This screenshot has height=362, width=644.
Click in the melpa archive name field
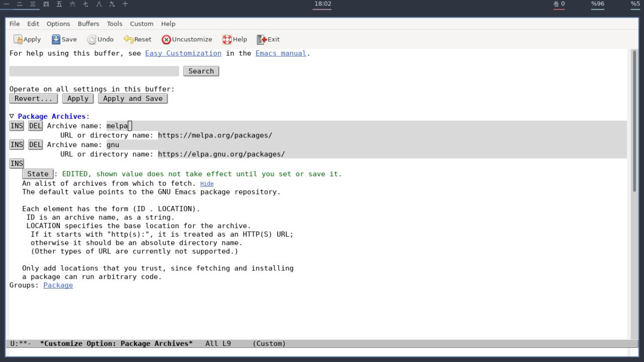367,126
